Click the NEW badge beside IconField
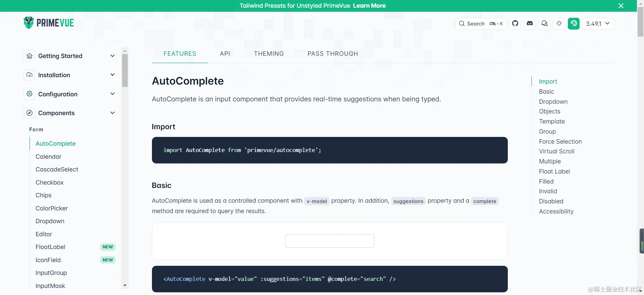This screenshot has height=295, width=644. (x=108, y=260)
